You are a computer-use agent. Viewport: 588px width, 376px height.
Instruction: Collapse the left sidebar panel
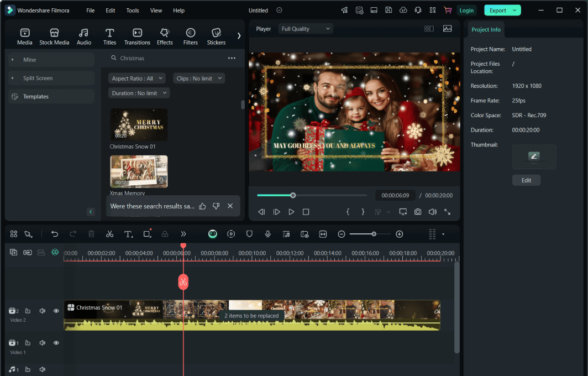pyautogui.click(x=91, y=212)
